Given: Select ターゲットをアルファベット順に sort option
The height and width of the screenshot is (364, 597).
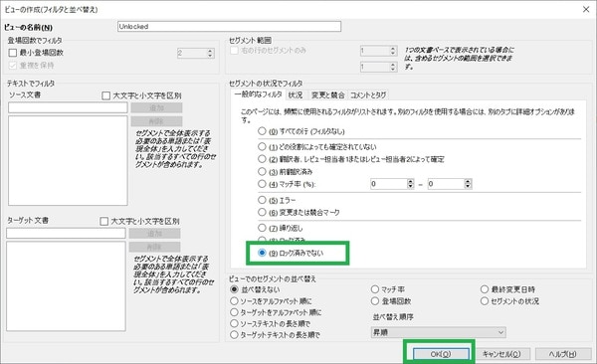Looking at the screenshot, I should pos(234,312).
